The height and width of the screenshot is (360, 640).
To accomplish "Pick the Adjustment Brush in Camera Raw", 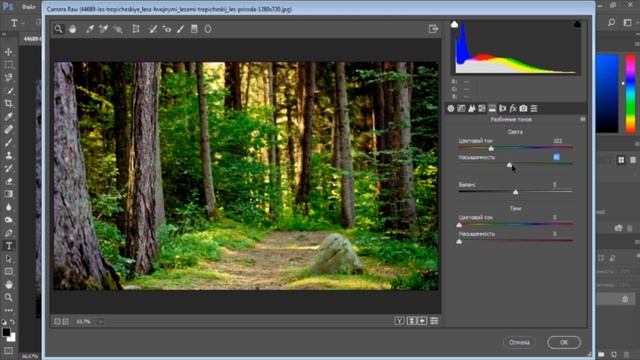I will tap(180, 29).
